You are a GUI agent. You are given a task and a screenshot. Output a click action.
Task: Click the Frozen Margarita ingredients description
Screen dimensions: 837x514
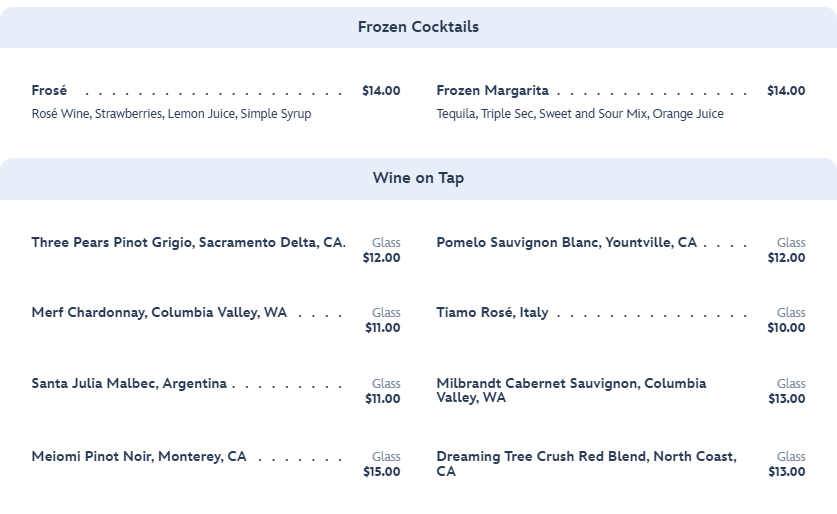click(580, 114)
